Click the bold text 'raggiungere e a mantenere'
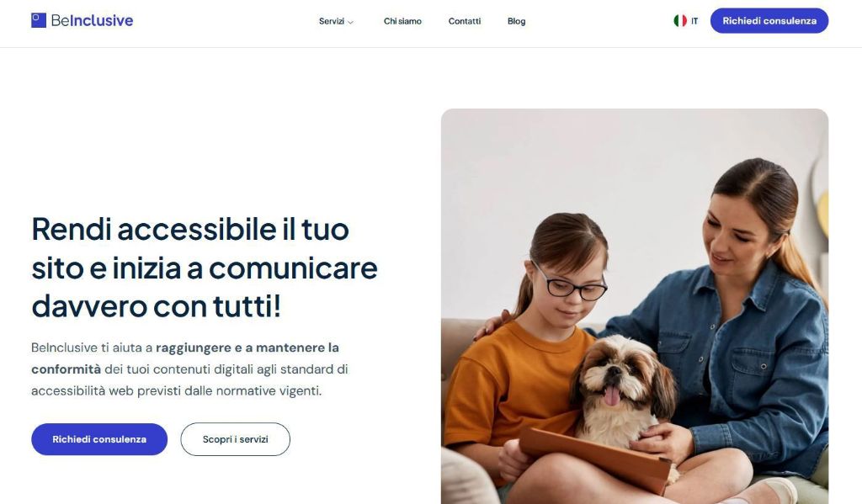 click(x=240, y=347)
